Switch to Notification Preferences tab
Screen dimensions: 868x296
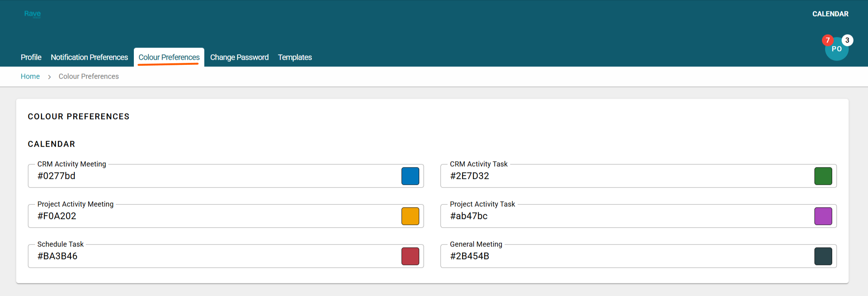[x=89, y=57]
